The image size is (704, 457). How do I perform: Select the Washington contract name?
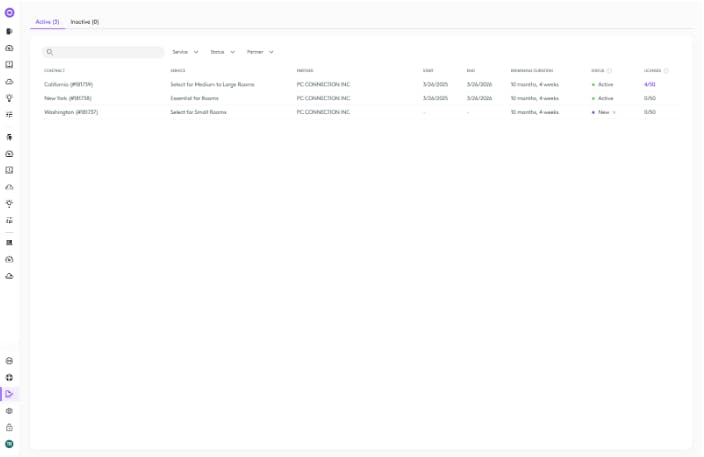pos(71,112)
